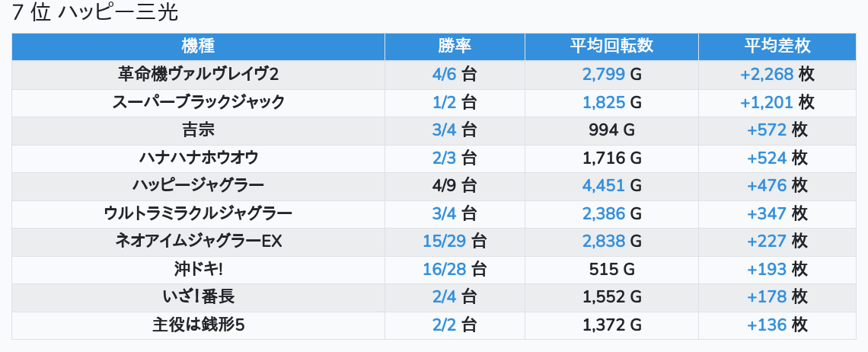Click the 2,799 average spins value

coord(604,74)
